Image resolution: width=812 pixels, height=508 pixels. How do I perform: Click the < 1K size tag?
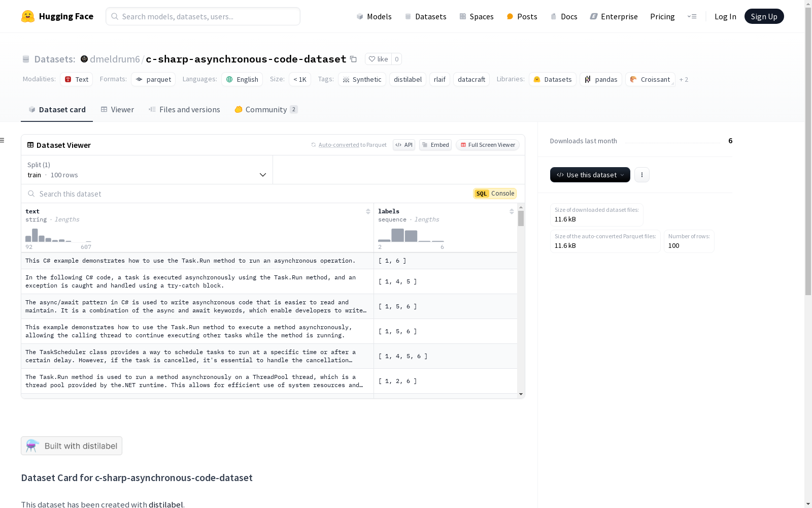(x=300, y=79)
